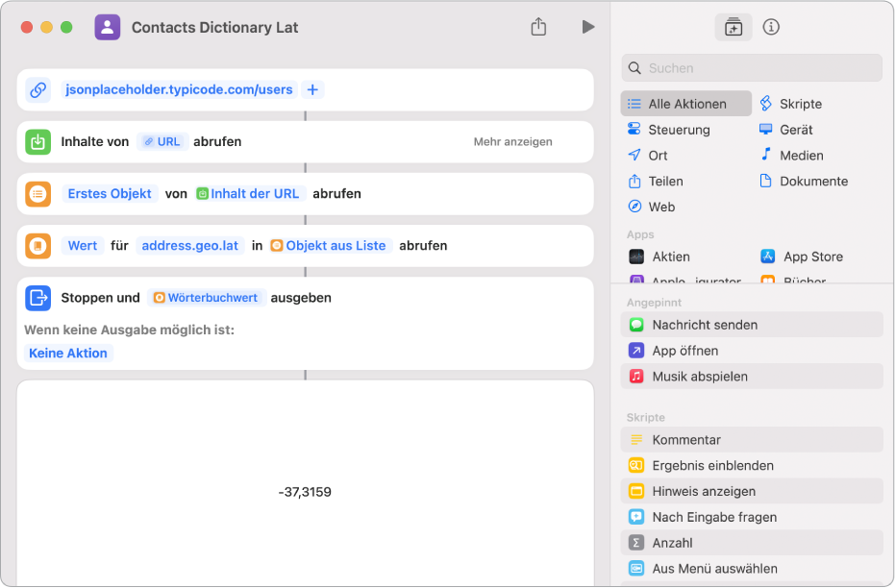Focus the Suchen search field
This screenshot has width=895, height=588.
(x=752, y=68)
